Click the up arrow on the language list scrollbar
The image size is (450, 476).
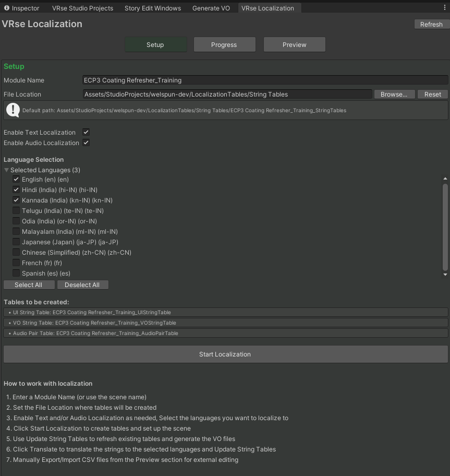point(444,178)
